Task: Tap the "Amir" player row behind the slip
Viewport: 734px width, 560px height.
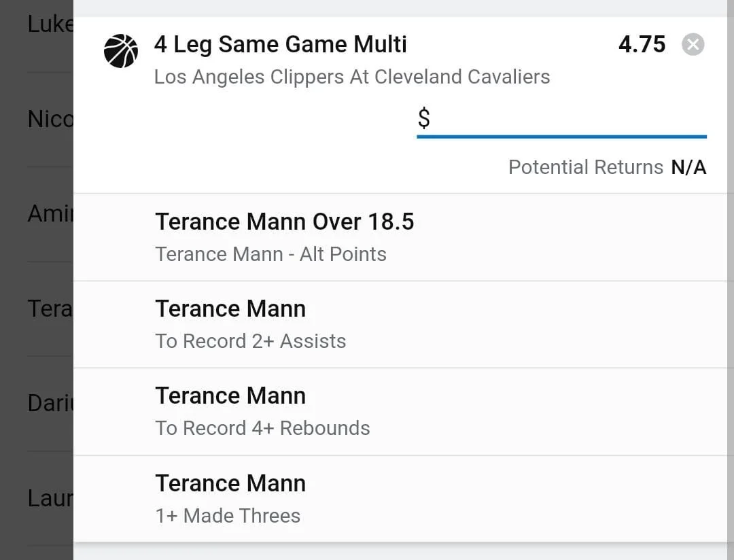Action: pyautogui.click(x=49, y=214)
